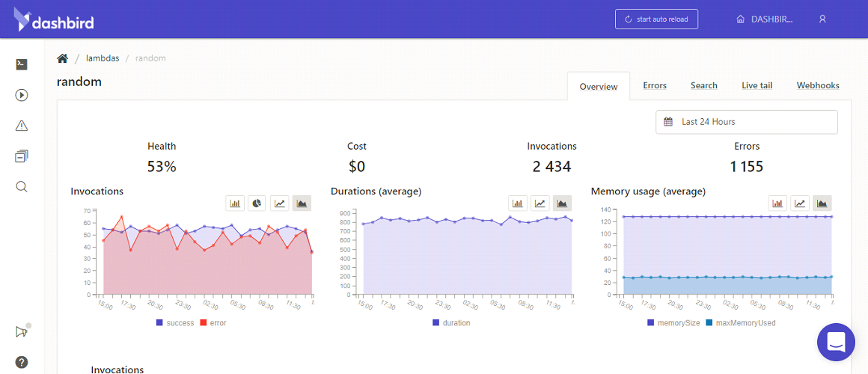Select the Overview tab
868x374 pixels.
[x=599, y=86]
